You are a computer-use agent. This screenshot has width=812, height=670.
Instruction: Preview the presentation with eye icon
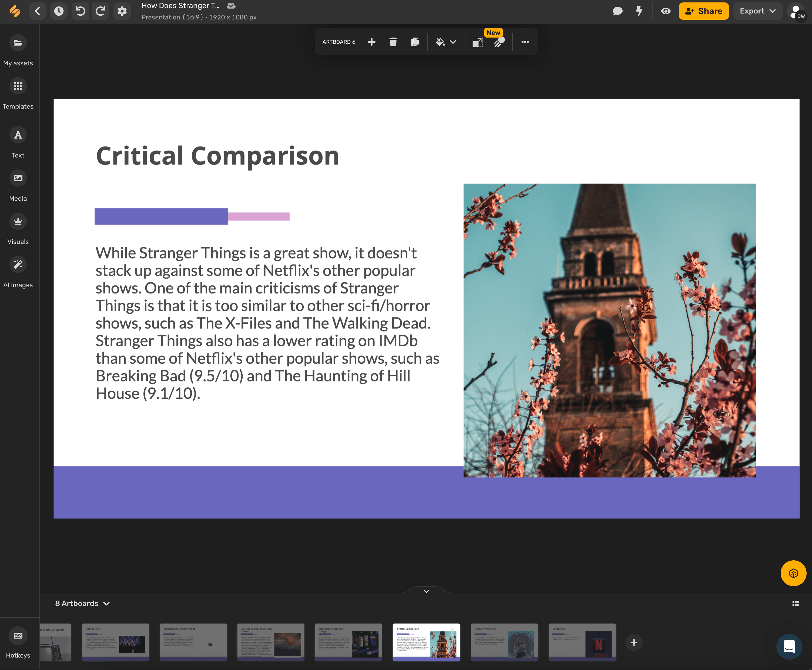point(666,11)
